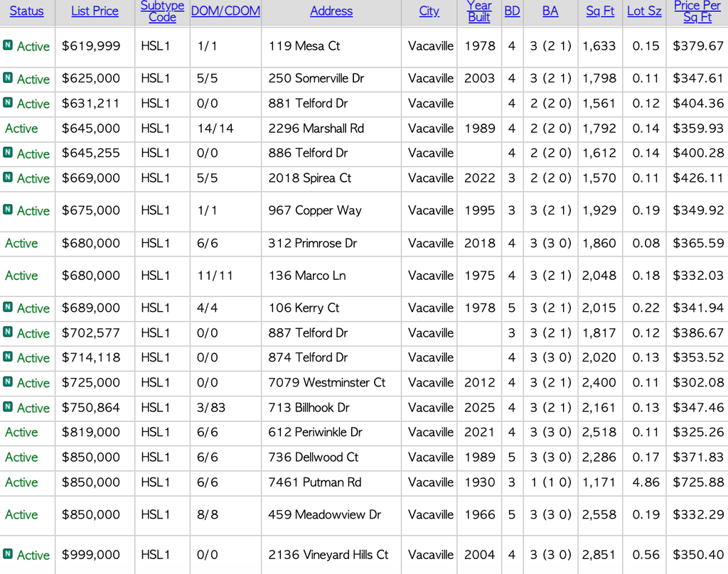Screen dimensions: 728x574
Task: Click the N badge beside 250 Somerville Dr
Action: [x=8, y=79]
